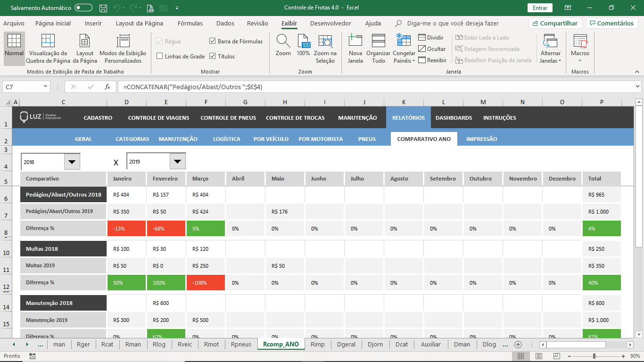644x362 pixels.
Task: Open Visualização da Quebra de Página view
Action: pyautogui.click(x=48, y=49)
